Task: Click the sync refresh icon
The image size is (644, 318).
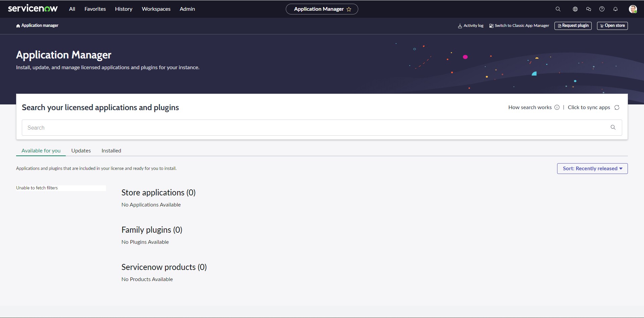Action: 617,107
